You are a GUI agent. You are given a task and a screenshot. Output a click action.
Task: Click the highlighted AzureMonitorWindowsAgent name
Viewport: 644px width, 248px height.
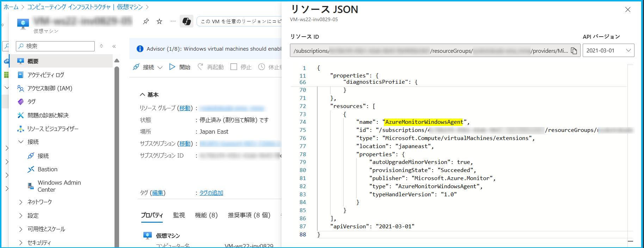pos(424,122)
